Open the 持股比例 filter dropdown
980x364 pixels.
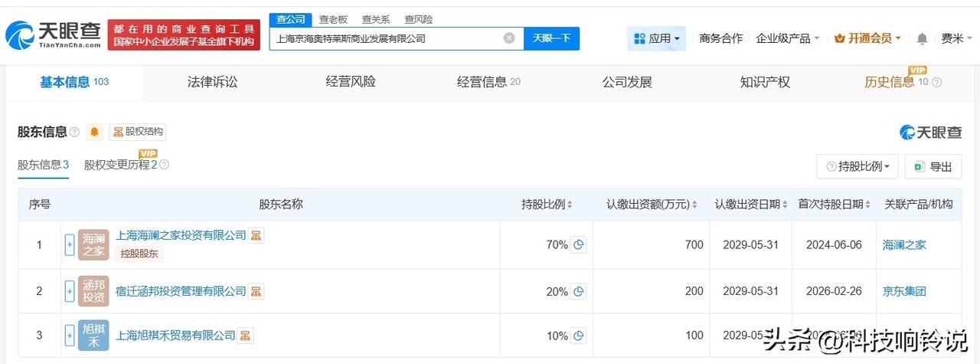(x=857, y=166)
